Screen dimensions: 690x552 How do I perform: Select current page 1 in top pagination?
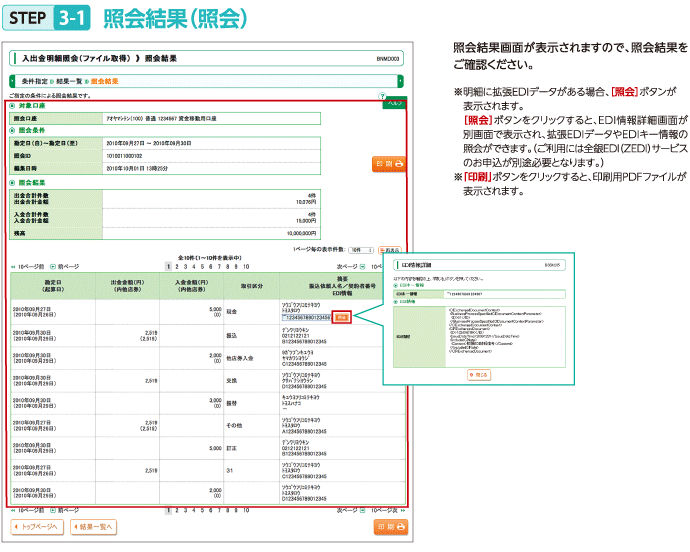[x=169, y=267]
